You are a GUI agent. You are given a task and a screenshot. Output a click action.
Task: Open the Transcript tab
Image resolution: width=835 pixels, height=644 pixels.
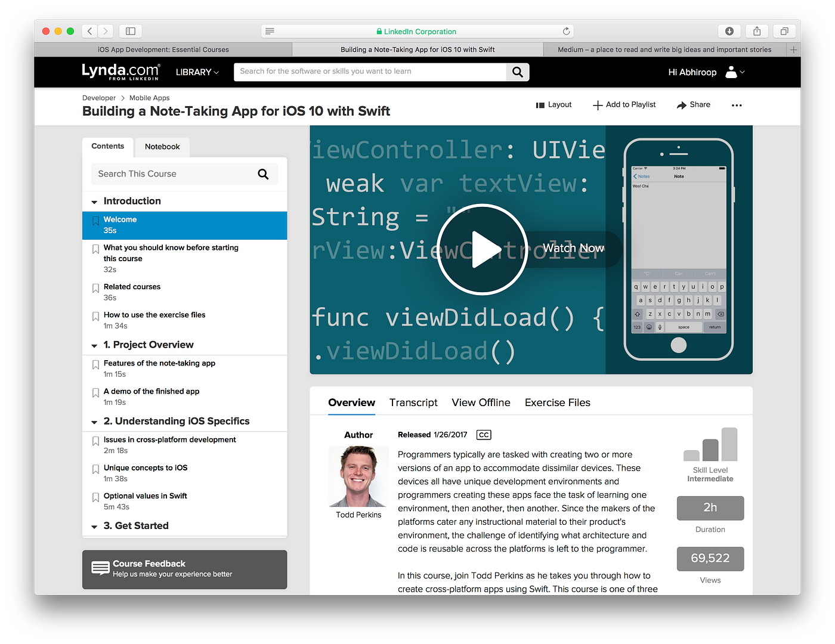[x=413, y=402]
